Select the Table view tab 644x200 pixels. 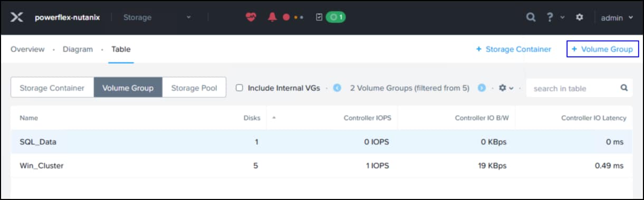point(121,49)
